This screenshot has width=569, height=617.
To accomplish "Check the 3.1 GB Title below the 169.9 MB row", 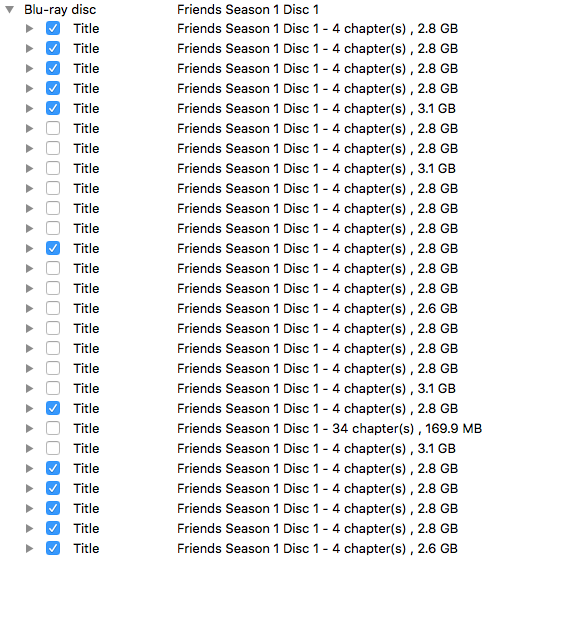I will [53, 448].
